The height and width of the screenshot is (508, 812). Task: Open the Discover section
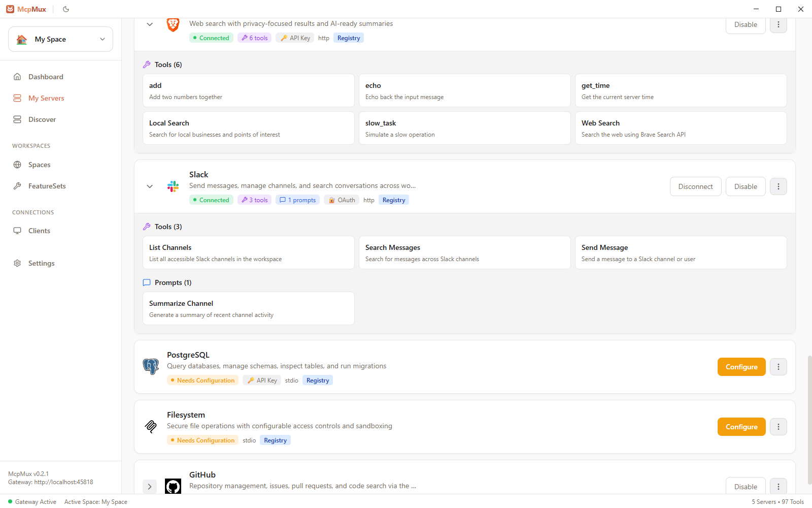click(42, 119)
